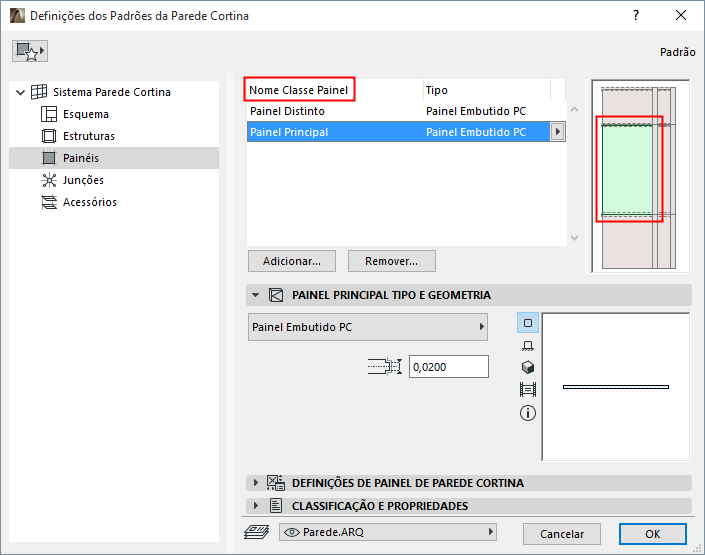Image resolution: width=705 pixels, height=555 pixels.
Task: Open the Favorites star picker button
Action: pos(30,51)
